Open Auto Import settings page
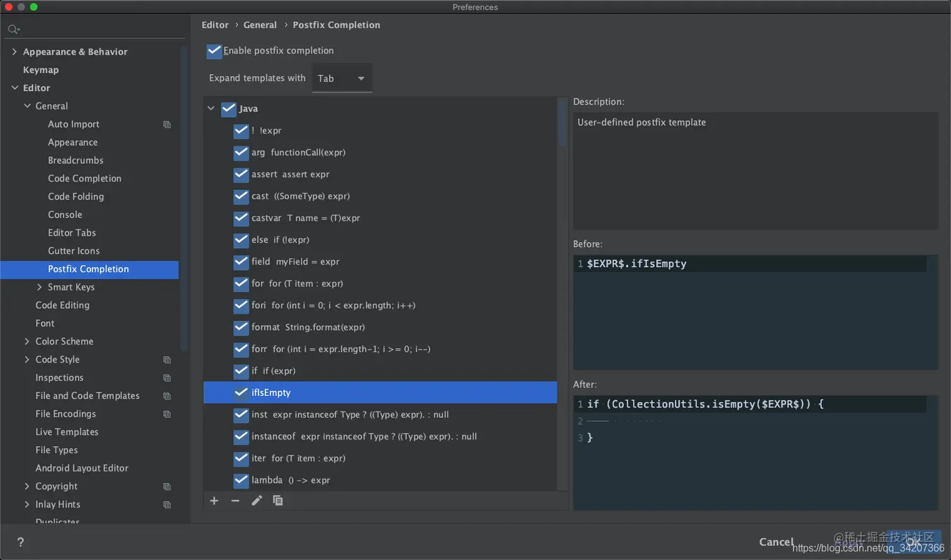951x560 pixels. tap(74, 124)
